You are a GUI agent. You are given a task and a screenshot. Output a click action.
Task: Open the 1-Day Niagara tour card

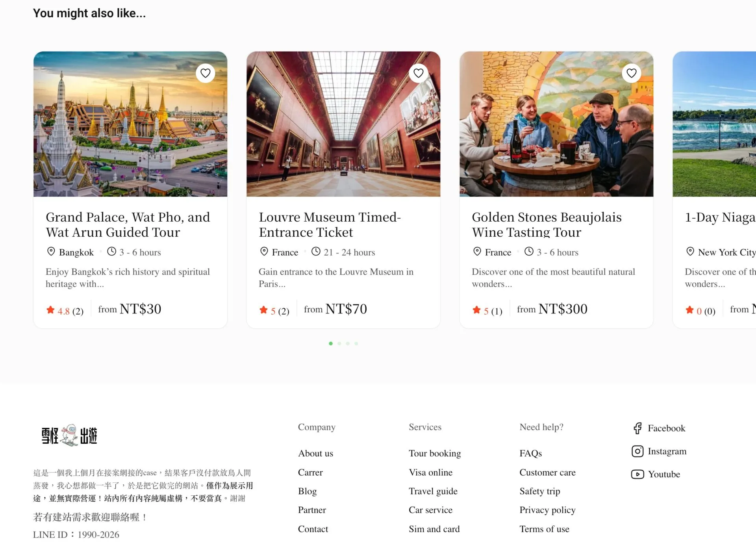(719, 217)
